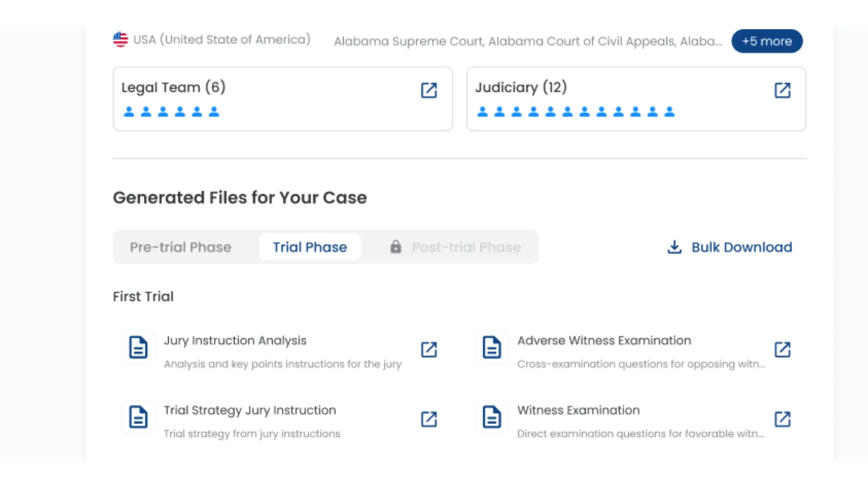The width and height of the screenshot is (868, 488).
Task: Select the Trial Phase tab
Action: (310, 247)
